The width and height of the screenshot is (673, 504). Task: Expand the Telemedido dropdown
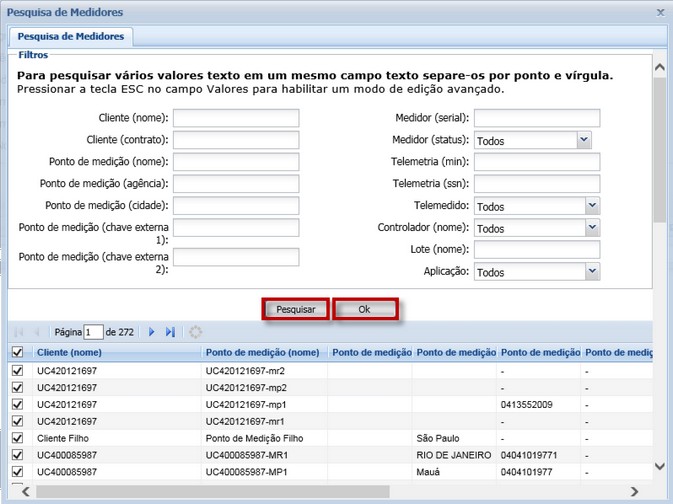pos(592,206)
